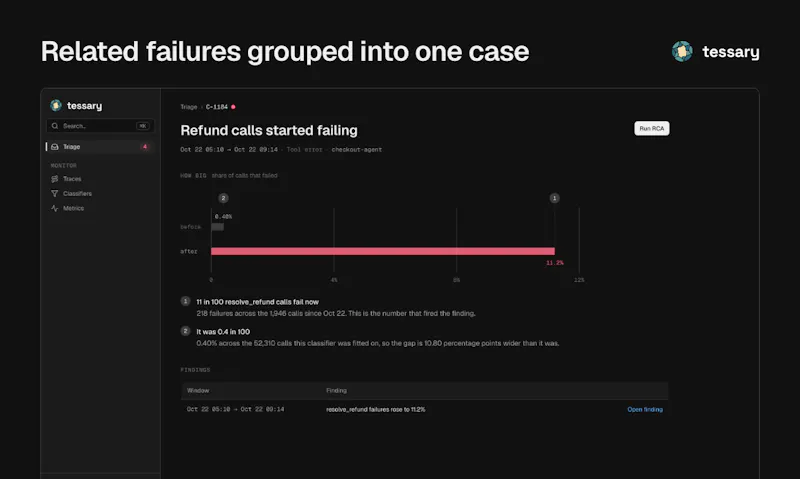Click the Triage breadcrumb link

click(x=189, y=107)
